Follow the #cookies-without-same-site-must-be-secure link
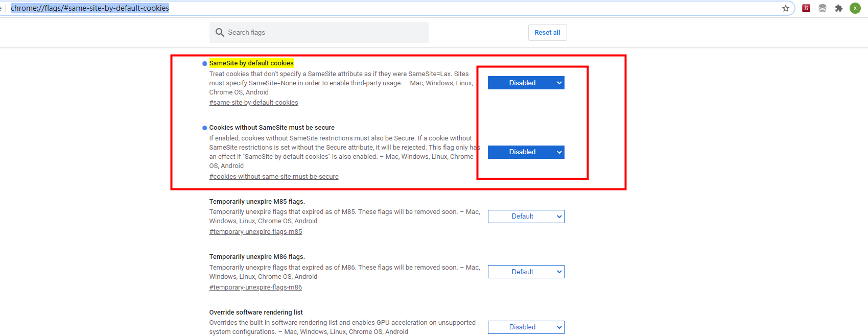 (274, 177)
